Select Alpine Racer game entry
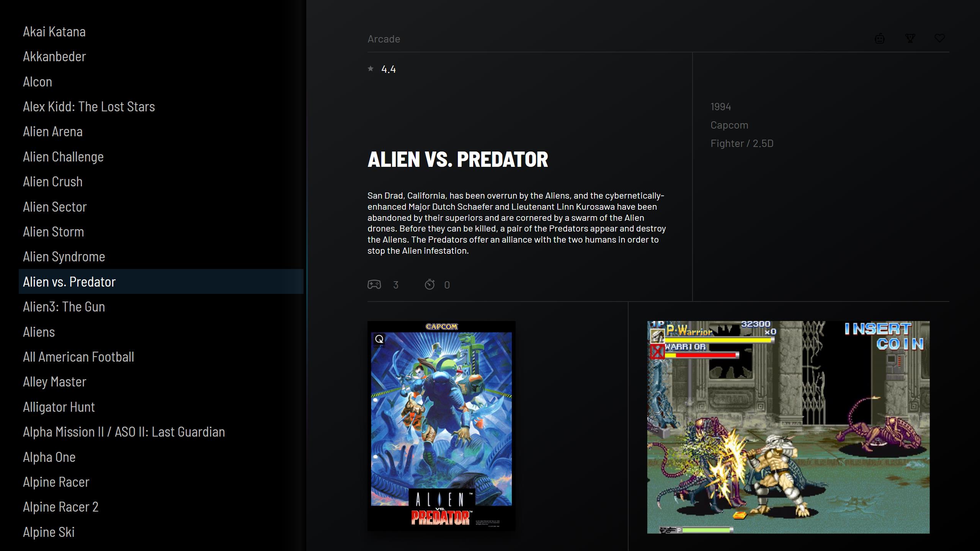The image size is (980, 551). 161,482
